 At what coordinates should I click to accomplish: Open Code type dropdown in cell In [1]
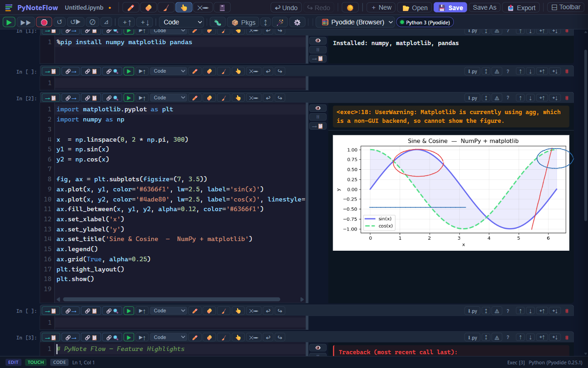click(x=169, y=31)
